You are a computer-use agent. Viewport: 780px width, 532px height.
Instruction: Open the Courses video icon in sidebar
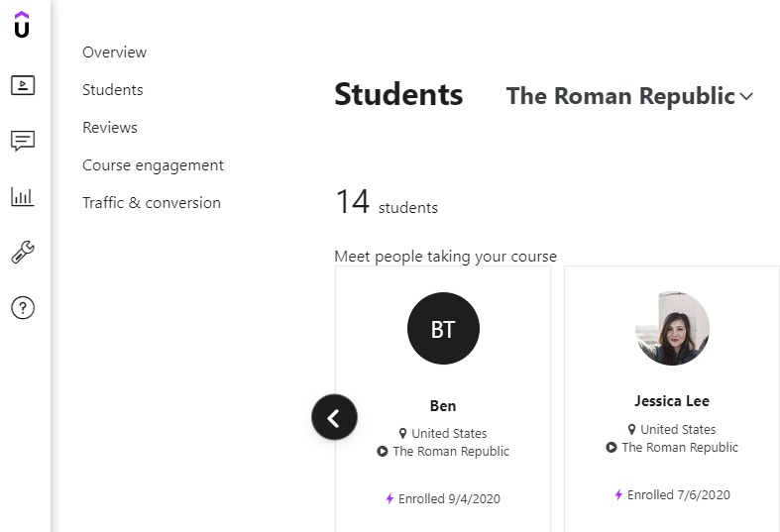22,85
